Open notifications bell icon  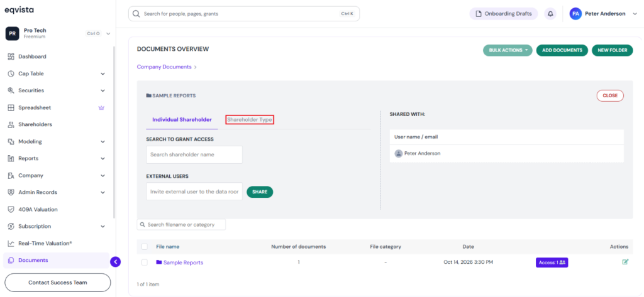click(x=550, y=14)
